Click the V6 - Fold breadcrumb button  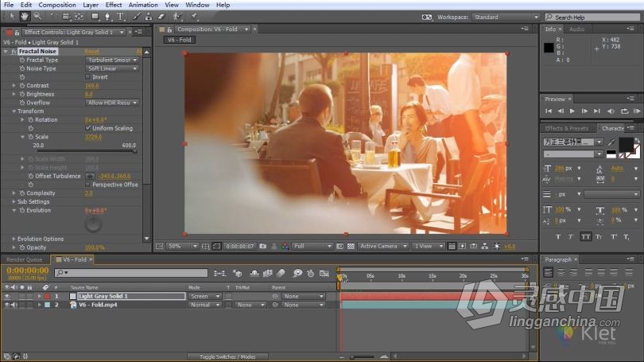tap(180, 40)
